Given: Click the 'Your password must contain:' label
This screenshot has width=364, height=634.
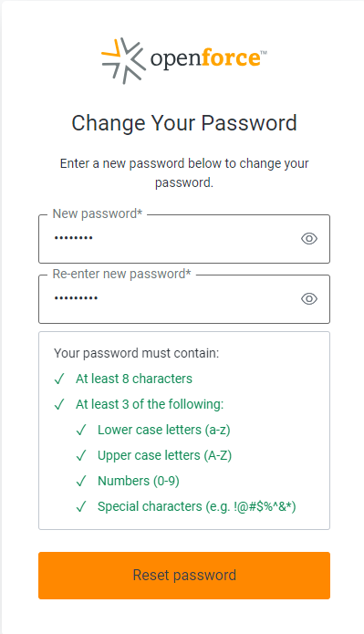Looking at the screenshot, I should click(136, 353).
